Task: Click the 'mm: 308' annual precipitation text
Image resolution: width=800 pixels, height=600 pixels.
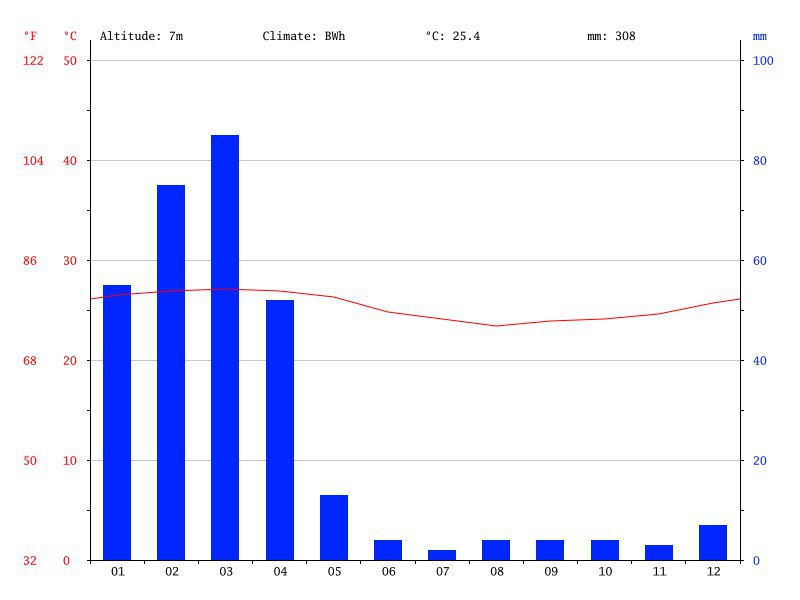Action: (611, 36)
